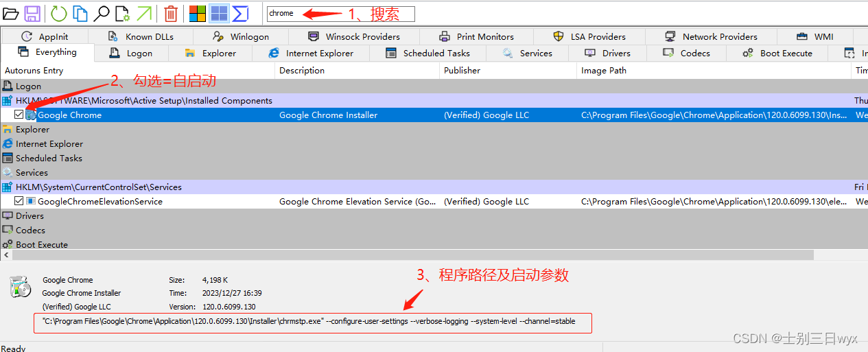
Task: Sort by Autoruns Entry column header
Action: pos(137,70)
